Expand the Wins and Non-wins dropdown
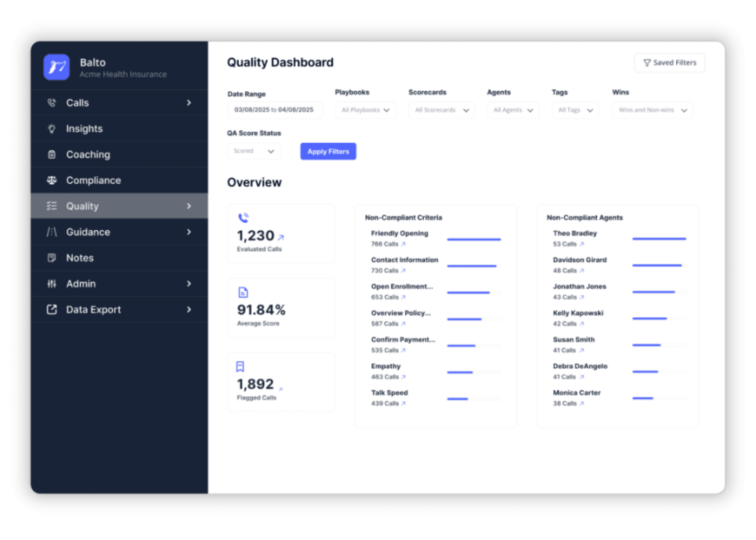The image size is (756, 540). [652, 110]
